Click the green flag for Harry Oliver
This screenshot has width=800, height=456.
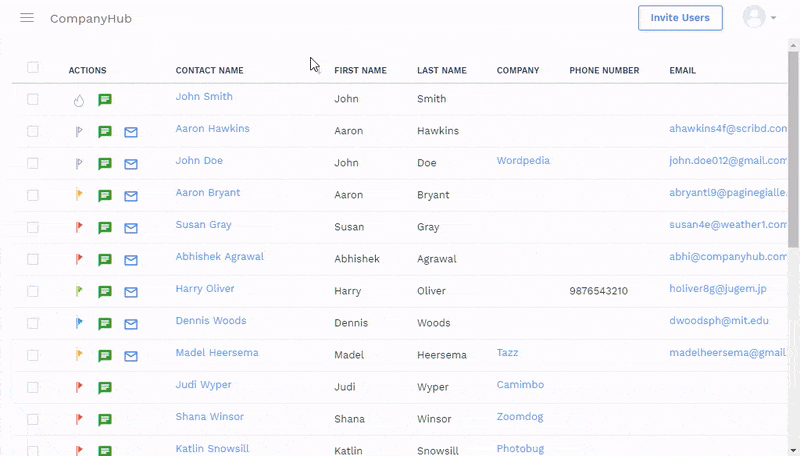[x=79, y=292]
